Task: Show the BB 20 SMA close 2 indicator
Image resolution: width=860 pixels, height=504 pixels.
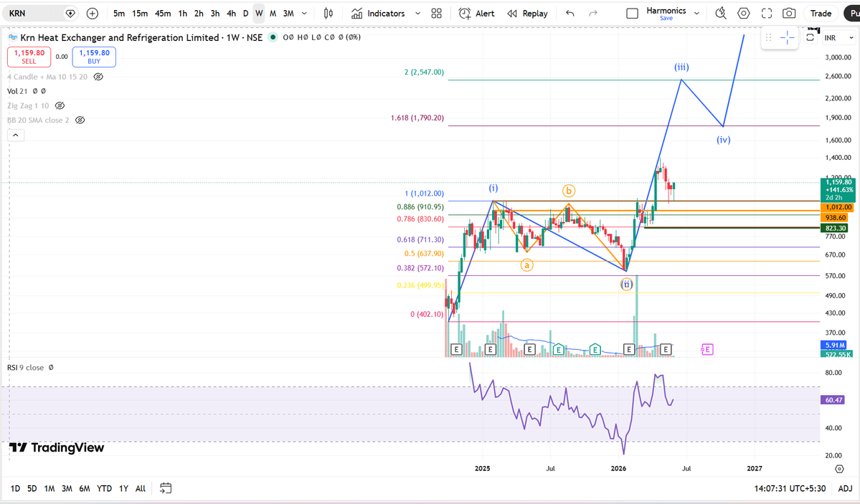Action: (80, 120)
